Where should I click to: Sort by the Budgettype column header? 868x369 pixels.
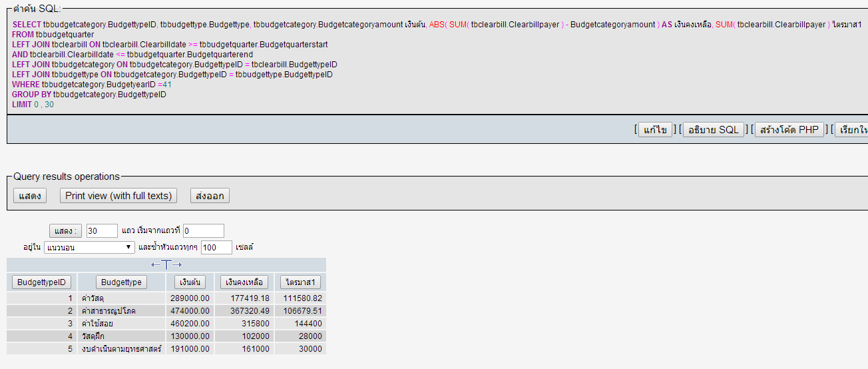tap(121, 282)
